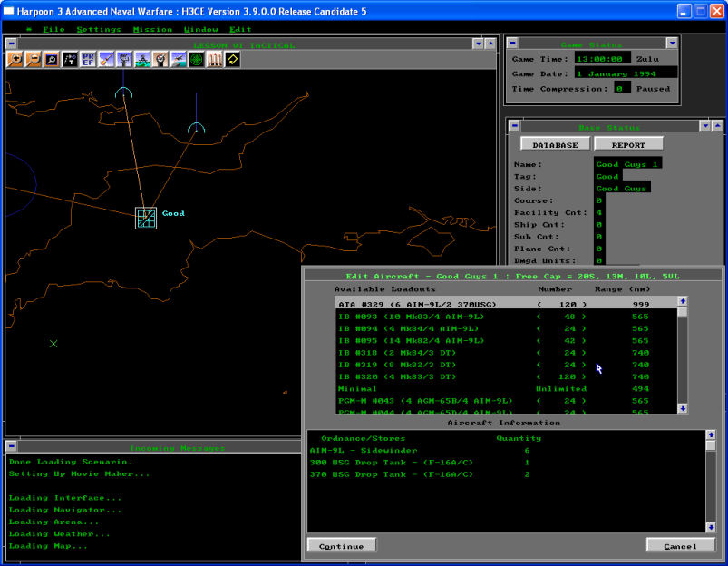This screenshot has height=566, width=728.
Task: Open the Window menu
Action: click(200, 29)
